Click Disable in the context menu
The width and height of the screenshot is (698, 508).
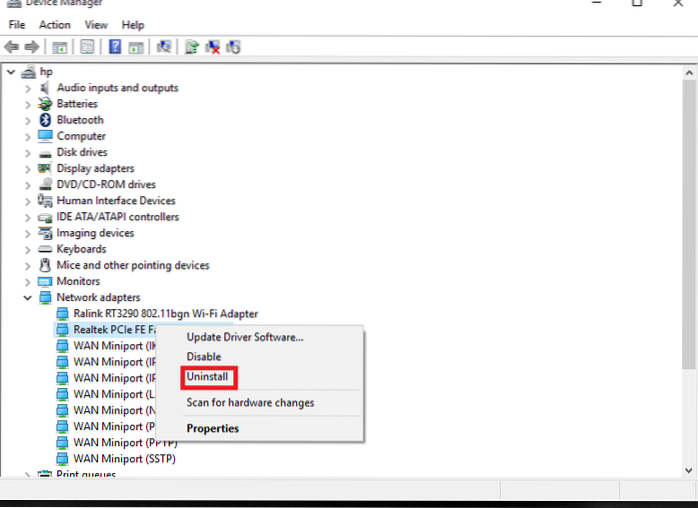[x=204, y=357]
